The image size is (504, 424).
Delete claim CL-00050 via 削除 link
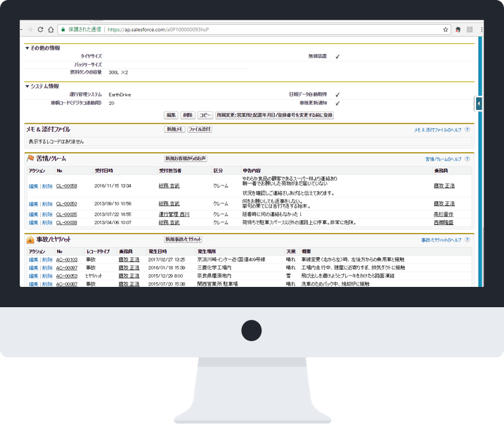(x=47, y=204)
